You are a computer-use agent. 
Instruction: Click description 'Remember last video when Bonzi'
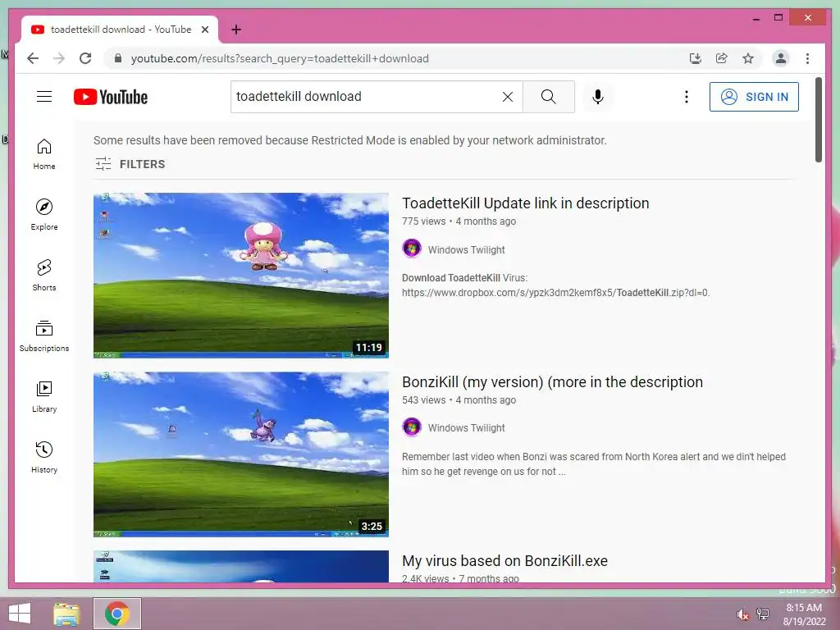pos(594,464)
